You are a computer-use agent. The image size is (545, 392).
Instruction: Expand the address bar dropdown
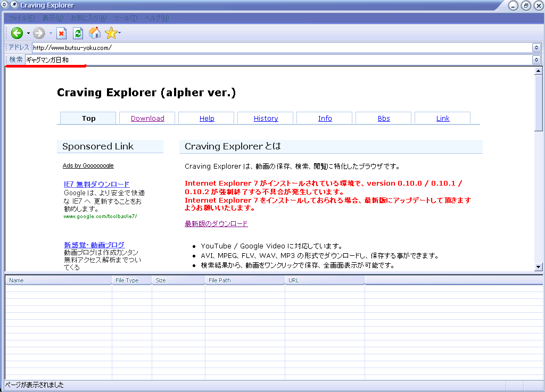pos(536,47)
